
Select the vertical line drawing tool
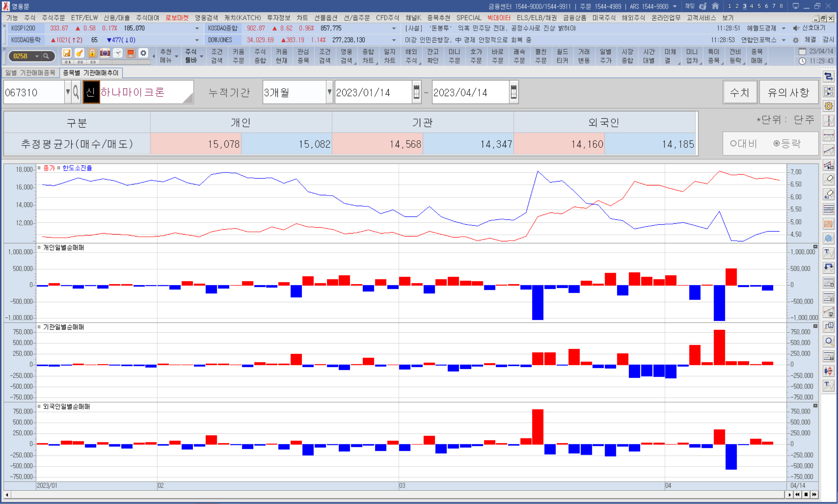click(829, 121)
